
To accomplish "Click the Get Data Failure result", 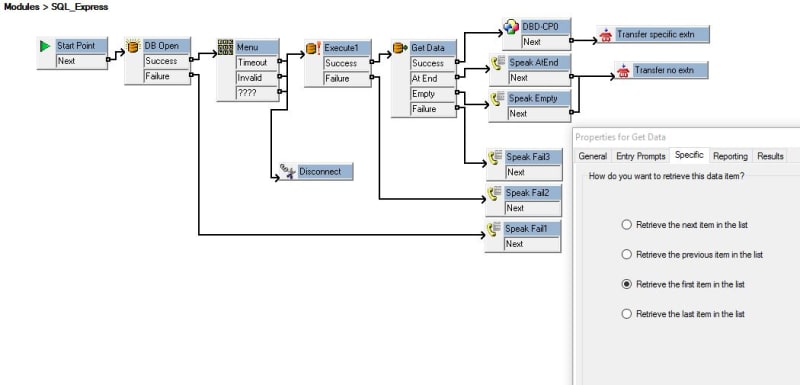I will (433, 109).
